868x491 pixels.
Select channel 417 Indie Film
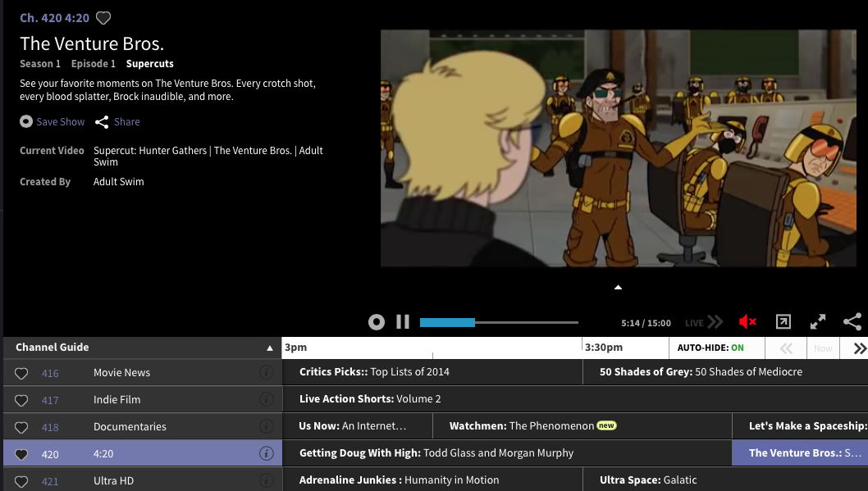click(x=143, y=400)
